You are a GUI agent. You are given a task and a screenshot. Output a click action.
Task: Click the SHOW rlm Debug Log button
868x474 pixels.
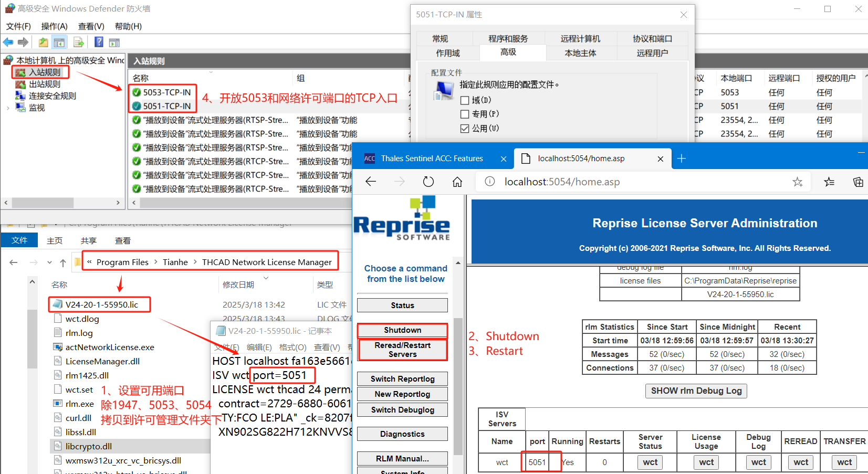point(696,391)
